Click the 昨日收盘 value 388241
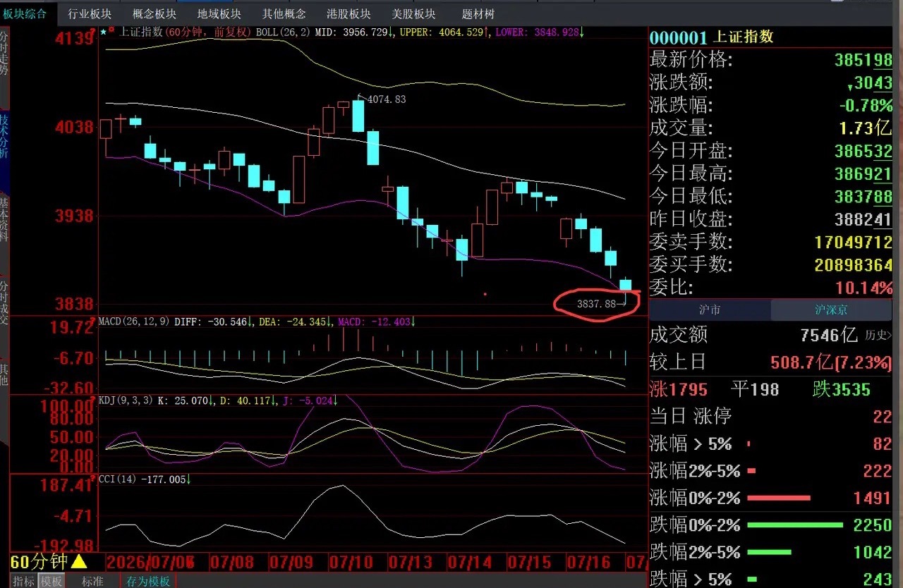Screen dimensions: 903x588 pyautogui.click(x=863, y=219)
